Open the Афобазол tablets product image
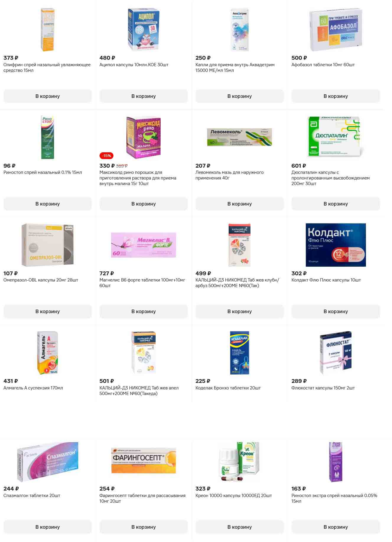Image resolution: width=392 pixels, height=542 pixels. (x=336, y=30)
